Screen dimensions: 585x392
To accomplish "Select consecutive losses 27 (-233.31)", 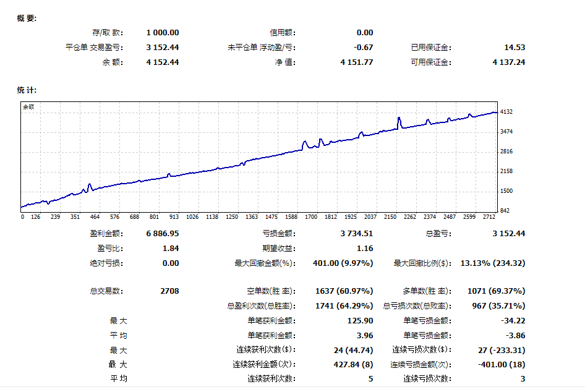I will (x=502, y=350).
